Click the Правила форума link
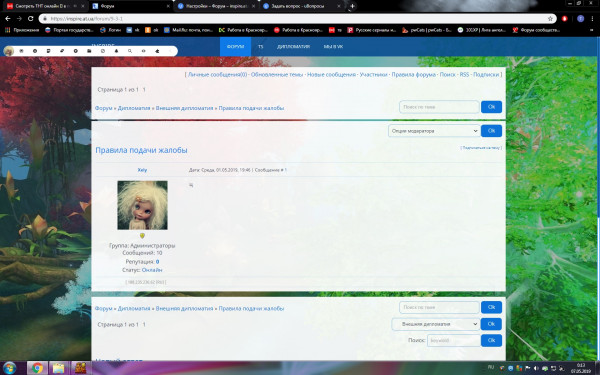Image resolution: width=600 pixels, height=375 pixels. click(x=414, y=75)
